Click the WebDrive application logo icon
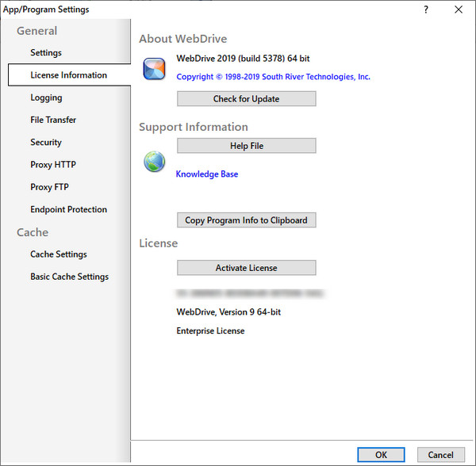Screen dimensions: 476x466 154,69
